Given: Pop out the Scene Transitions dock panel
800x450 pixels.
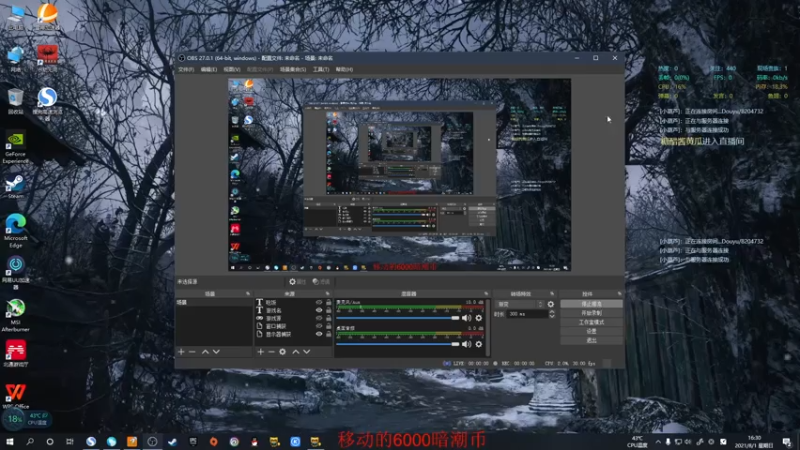Looking at the screenshot, I should click(x=552, y=294).
